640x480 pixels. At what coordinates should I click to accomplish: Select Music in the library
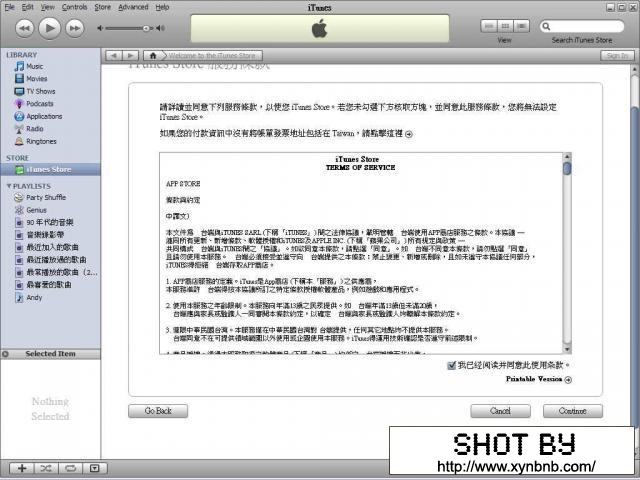click(34, 66)
